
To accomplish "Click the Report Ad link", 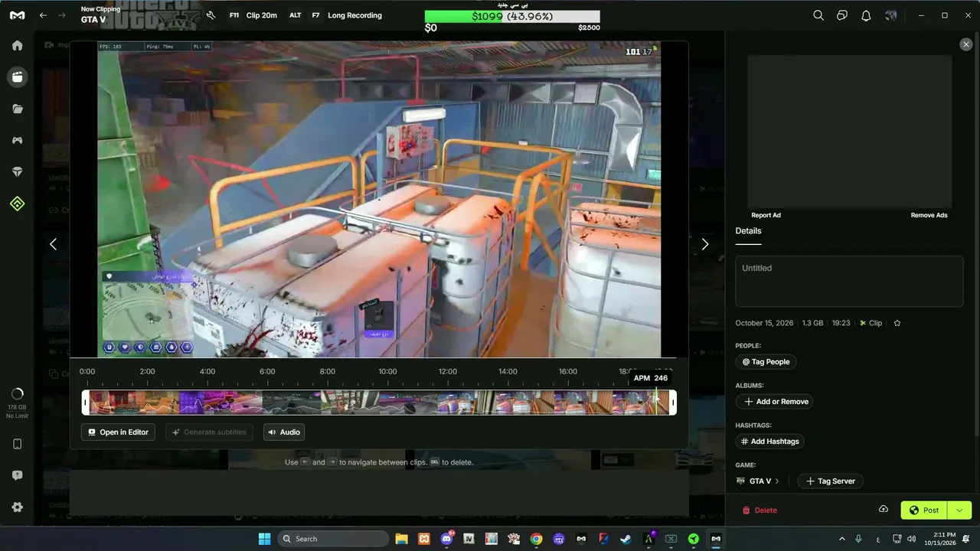I will coord(766,215).
